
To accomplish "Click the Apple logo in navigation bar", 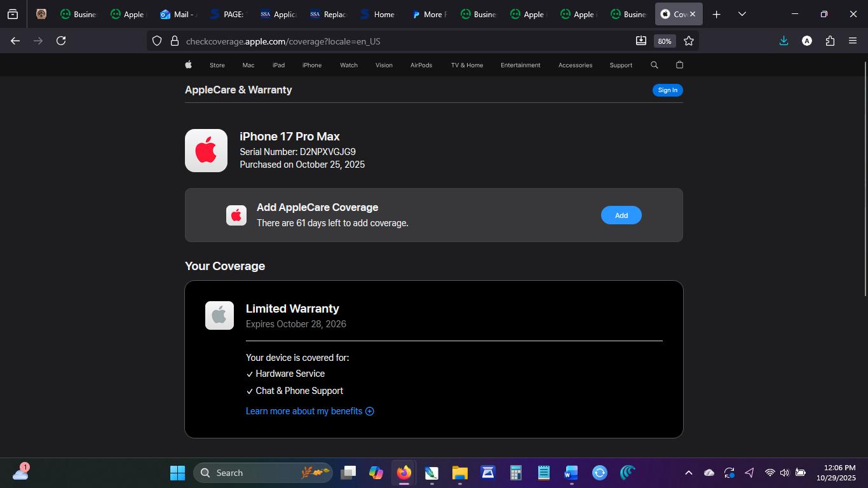I will pos(188,65).
